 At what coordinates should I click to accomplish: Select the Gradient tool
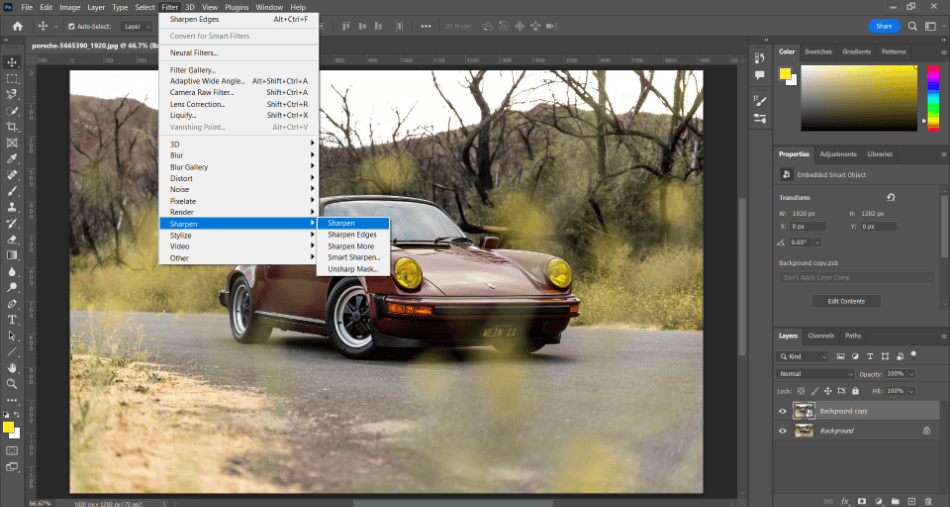12,255
